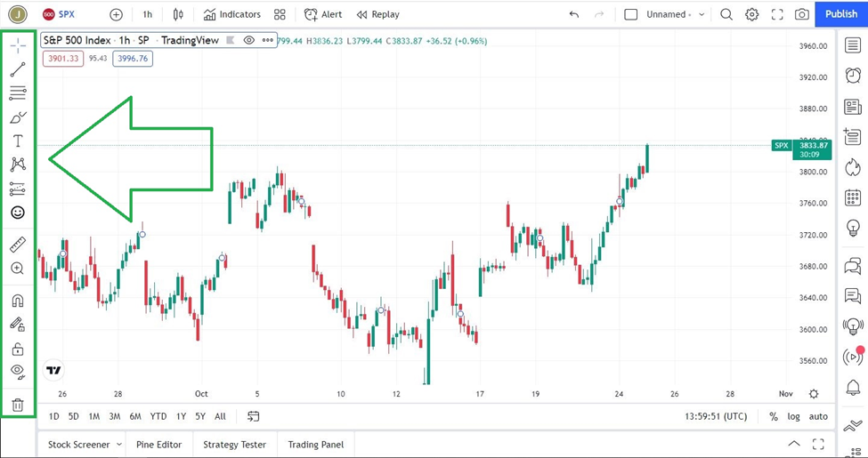Open the Trading Panel tab
The image size is (868, 458).
[316, 445]
